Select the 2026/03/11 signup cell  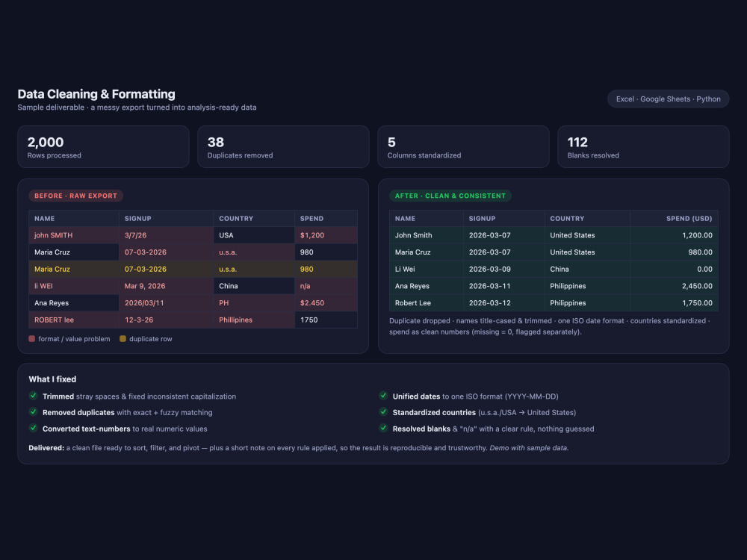pyautogui.click(x=167, y=303)
